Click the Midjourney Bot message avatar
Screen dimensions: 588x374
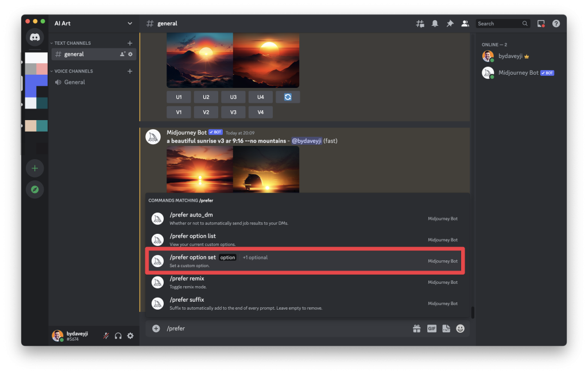[153, 137]
